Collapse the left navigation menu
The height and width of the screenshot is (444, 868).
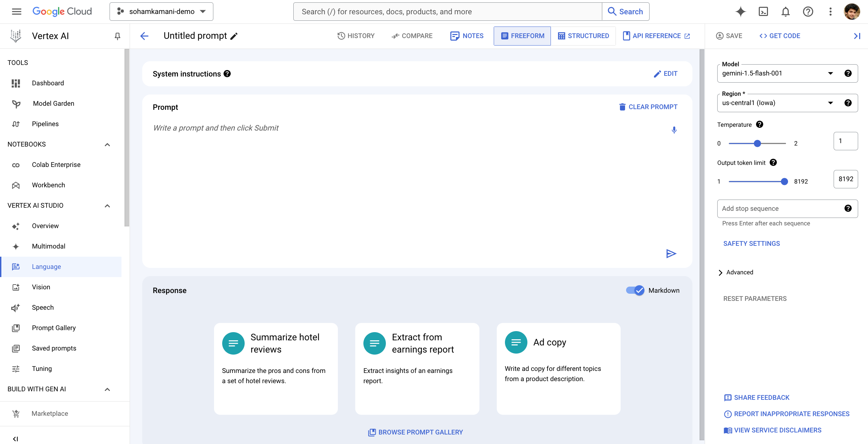point(15,439)
